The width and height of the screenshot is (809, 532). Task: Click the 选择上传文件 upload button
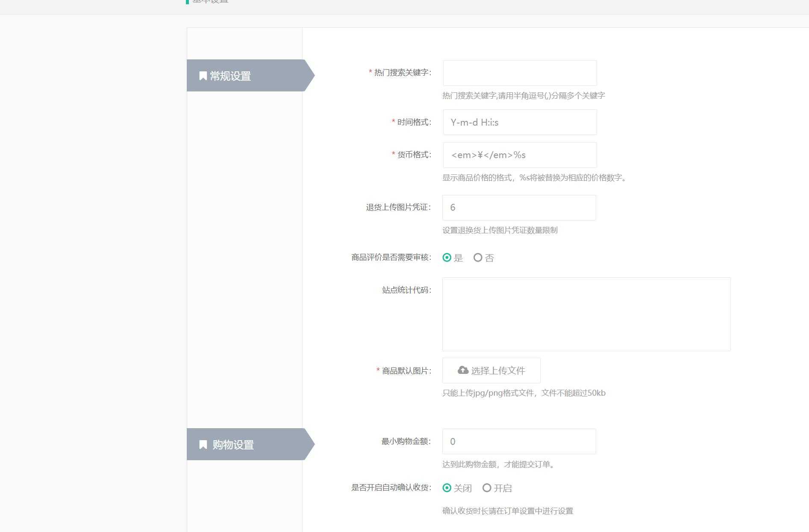(x=491, y=370)
